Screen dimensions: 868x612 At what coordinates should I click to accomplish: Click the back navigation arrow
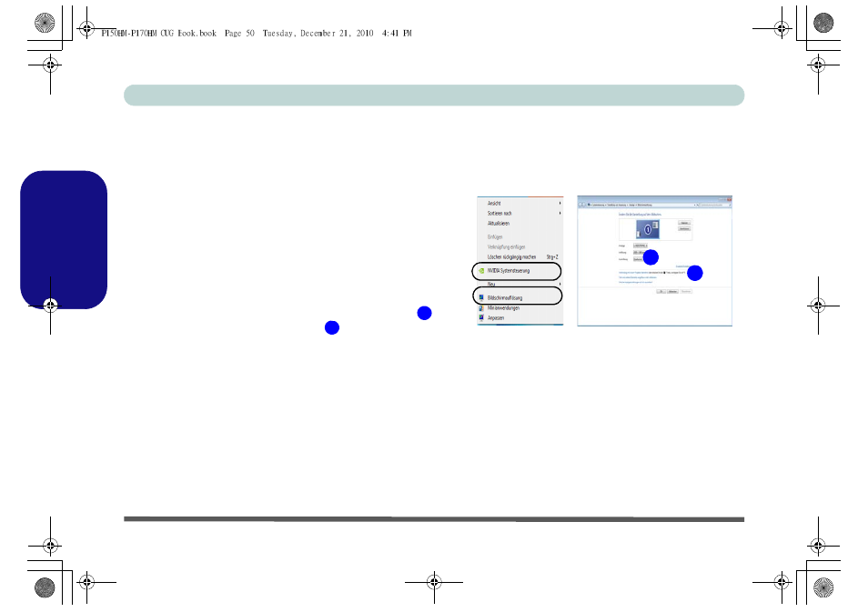[x=581, y=205]
